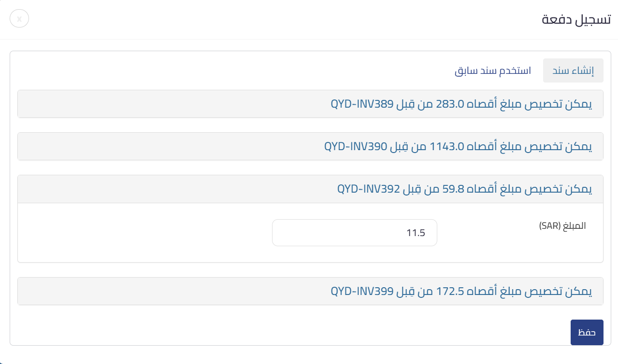The image size is (618, 364).
Task: Close the تسجيل دفعة dialog with the X icon
Action: pos(19,19)
